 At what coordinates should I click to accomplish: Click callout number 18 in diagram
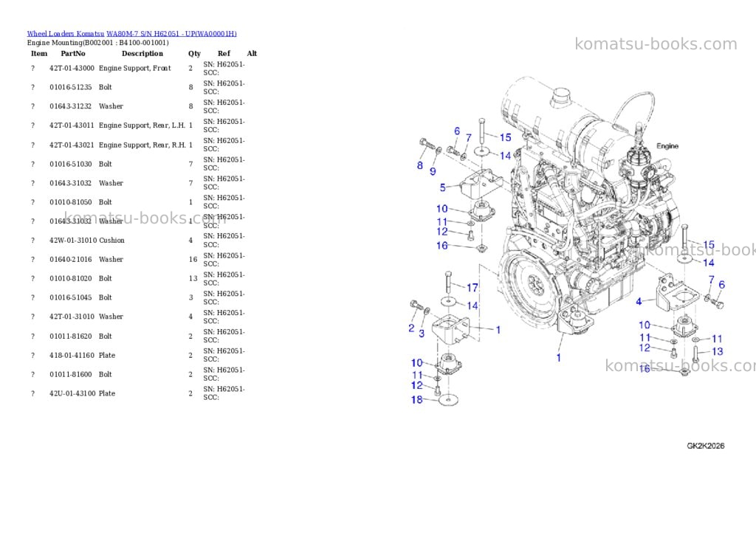point(416,399)
